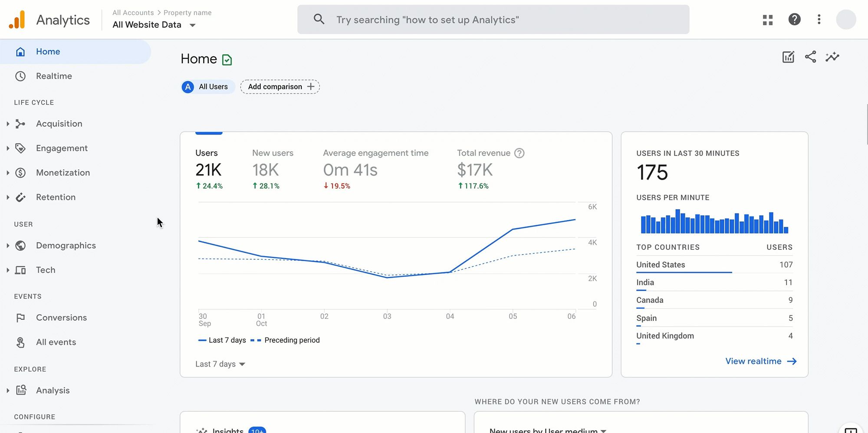The width and height of the screenshot is (868, 433).
Task: Click the plus icon on Add comparison
Action: tap(310, 87)
